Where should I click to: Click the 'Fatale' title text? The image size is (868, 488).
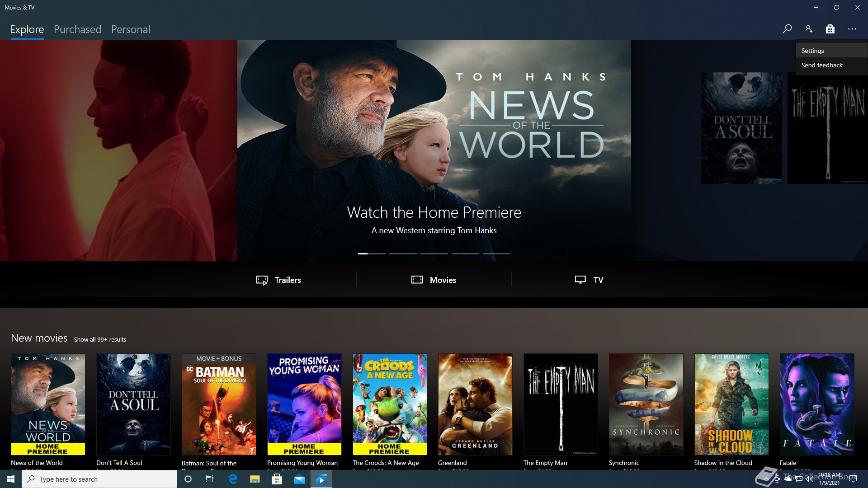point(788,463)
